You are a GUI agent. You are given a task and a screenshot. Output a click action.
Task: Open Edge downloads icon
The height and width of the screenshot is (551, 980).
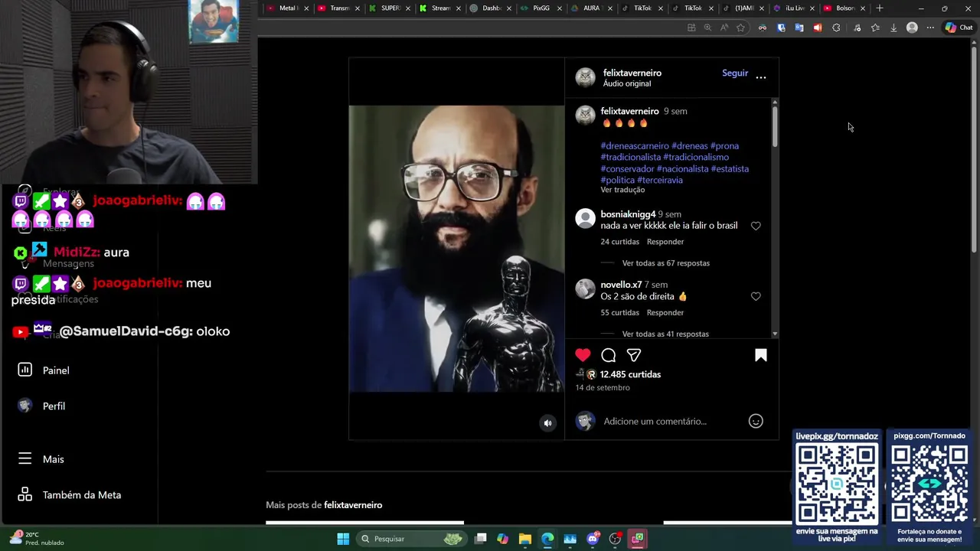point(893,28)
